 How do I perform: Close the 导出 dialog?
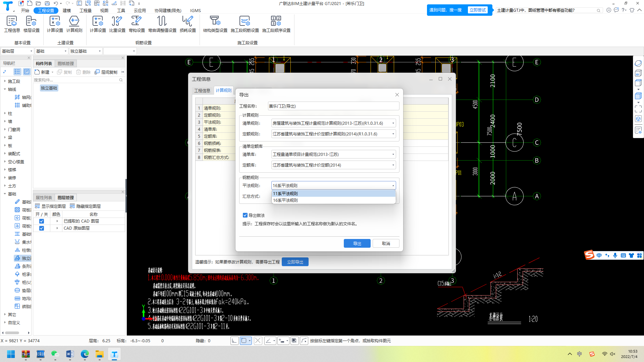pos(397,95)
